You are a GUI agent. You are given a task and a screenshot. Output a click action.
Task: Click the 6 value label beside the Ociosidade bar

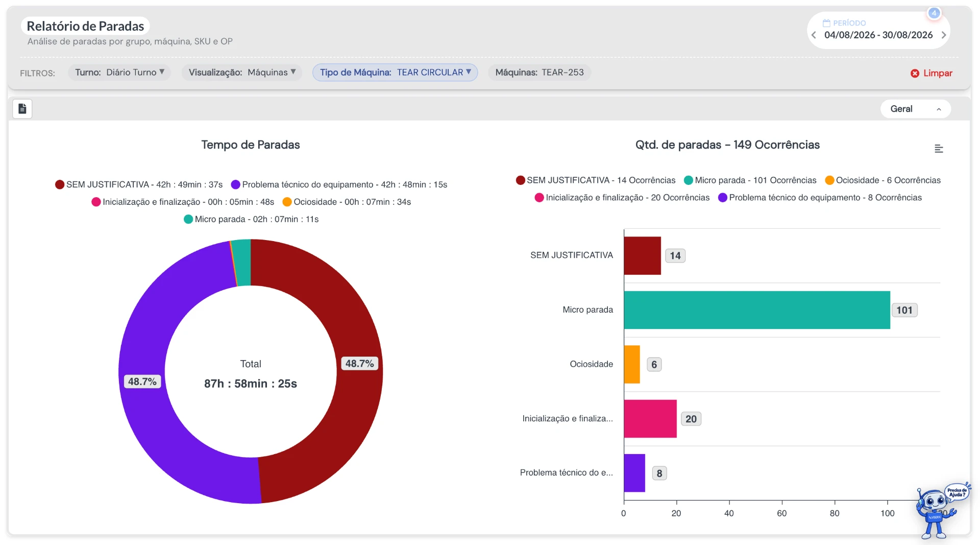coord(654,364)
